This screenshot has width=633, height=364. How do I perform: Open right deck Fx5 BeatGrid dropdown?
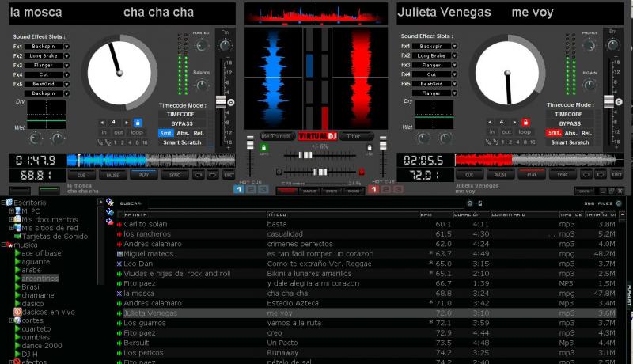tap(454, 84)
